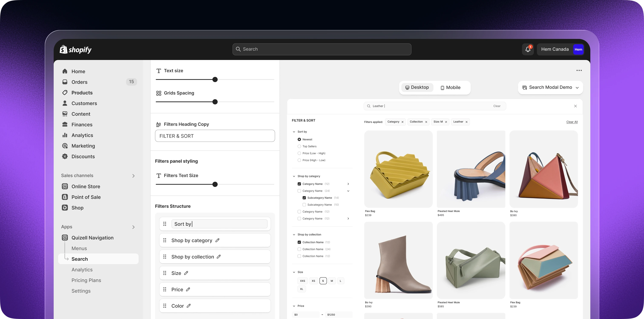Open the notifications bell
Image resolution: width=644 pixels, height=319 pixels.
click(x=528, y=49)
